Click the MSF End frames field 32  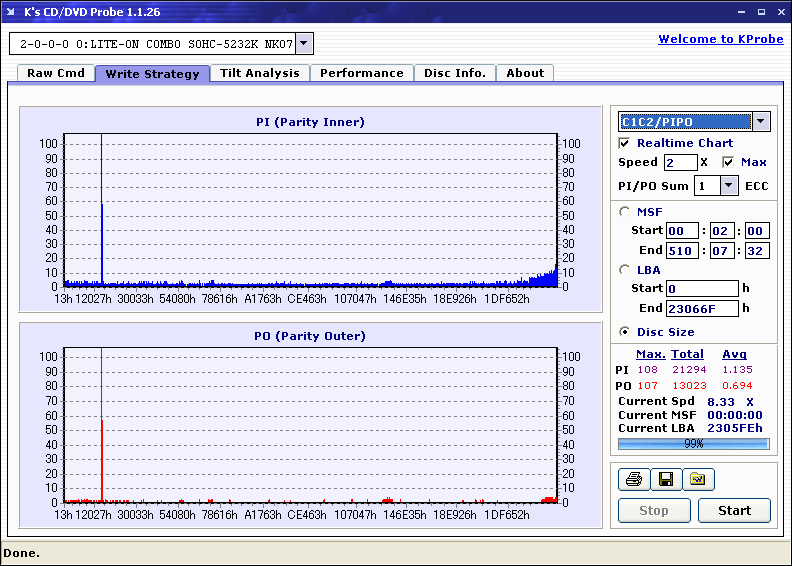(x=757, y=250)
